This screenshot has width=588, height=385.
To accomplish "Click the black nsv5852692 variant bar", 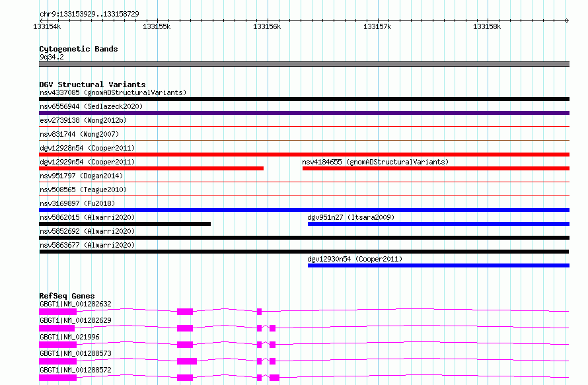I will coord(304,238).
